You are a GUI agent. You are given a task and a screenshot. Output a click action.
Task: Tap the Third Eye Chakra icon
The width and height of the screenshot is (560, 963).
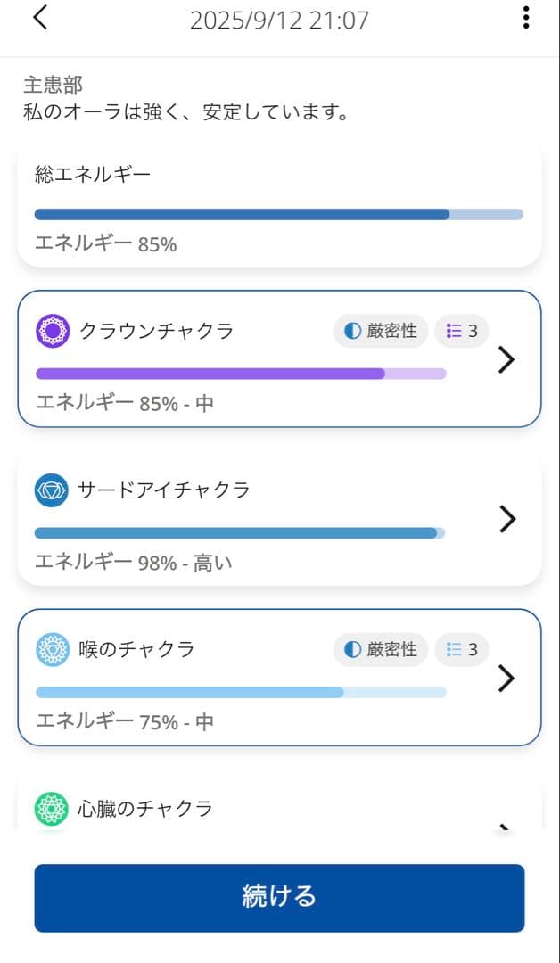(52, 490)
